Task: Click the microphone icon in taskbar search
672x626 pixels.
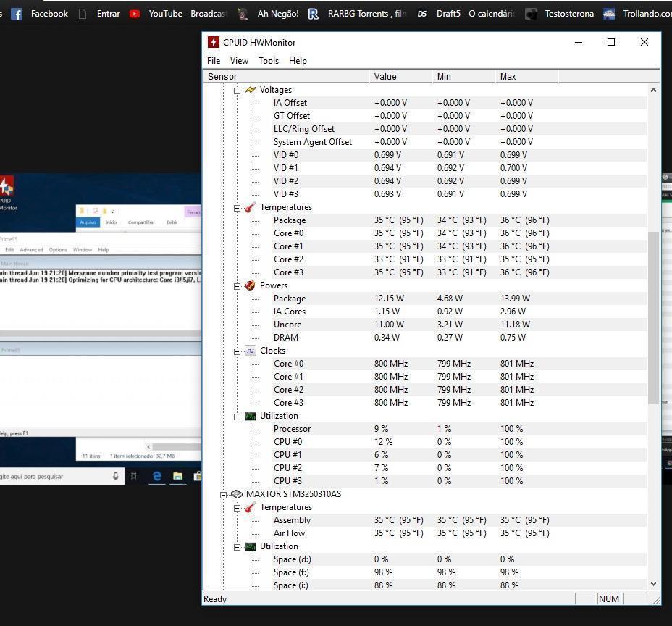Action: 115,476
